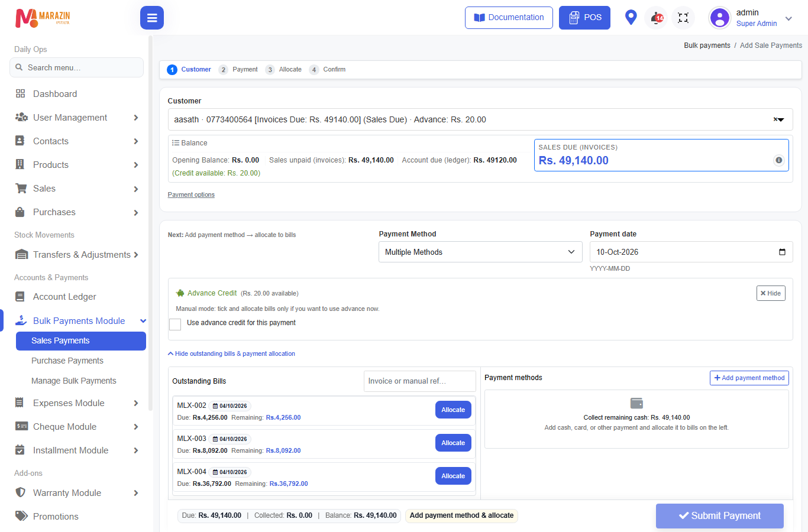Open the Customer selection dropdown
Viewport: 808px width, 532px height.
point(480,119)
